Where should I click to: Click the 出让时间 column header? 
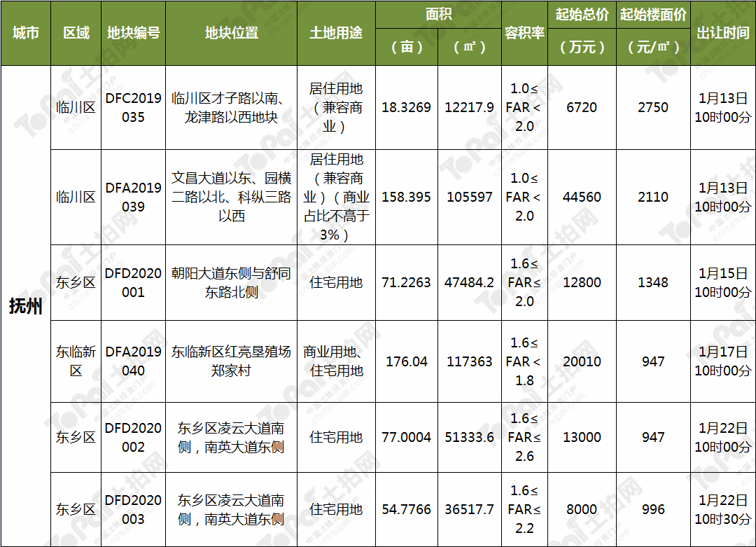pos(724,32)
